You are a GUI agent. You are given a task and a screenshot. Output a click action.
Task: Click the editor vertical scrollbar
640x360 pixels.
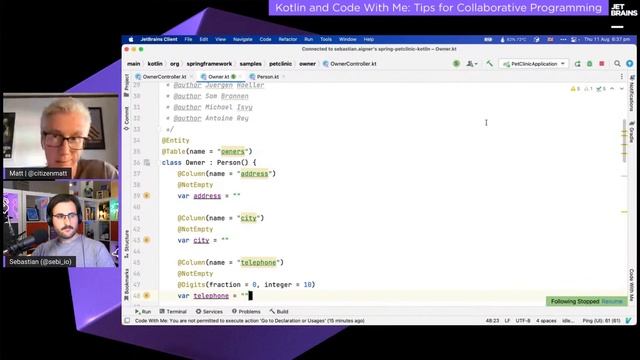click(624, 141)
